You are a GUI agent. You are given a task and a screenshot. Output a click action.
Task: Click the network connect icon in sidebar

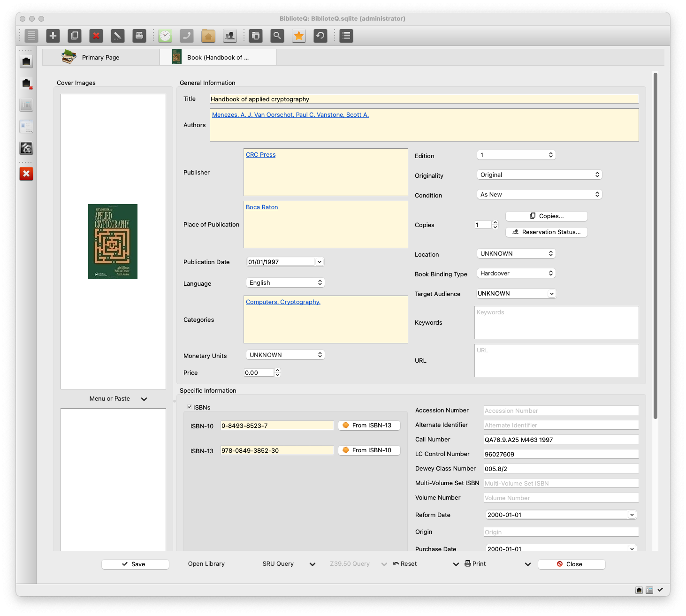[26, 61]
